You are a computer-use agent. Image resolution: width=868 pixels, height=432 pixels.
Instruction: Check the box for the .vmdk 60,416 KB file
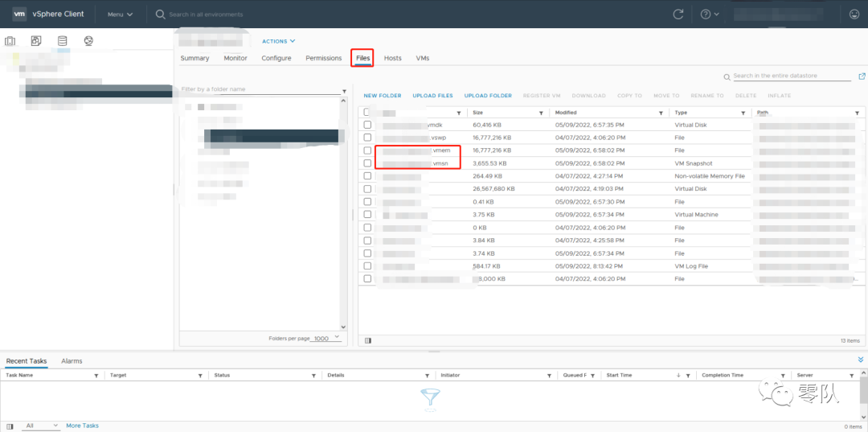[x=367, y=125]
